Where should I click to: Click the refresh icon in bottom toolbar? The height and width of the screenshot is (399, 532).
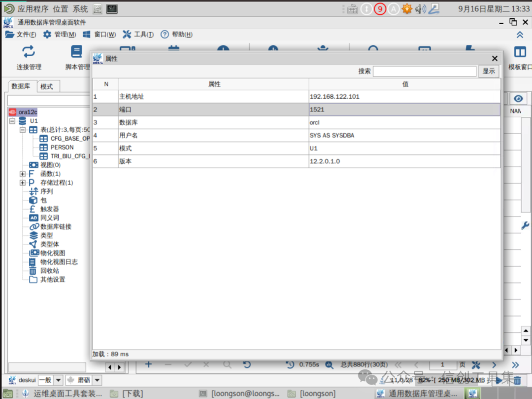247,364
